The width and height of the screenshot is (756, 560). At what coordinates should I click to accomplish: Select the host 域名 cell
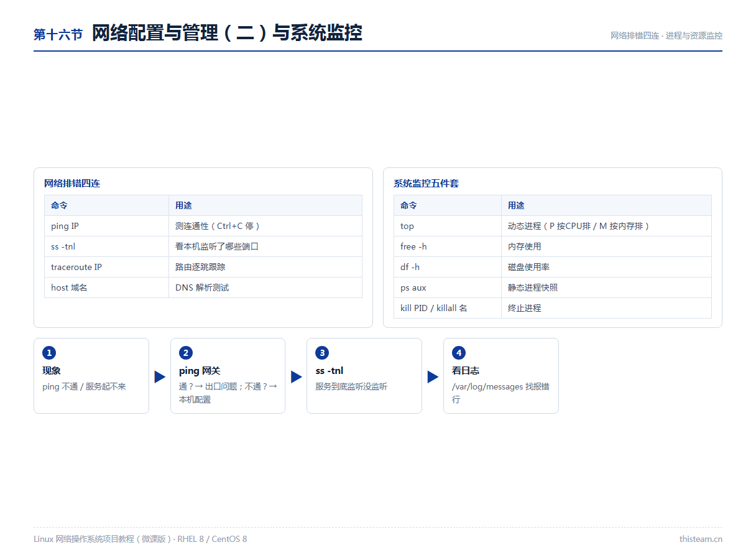pyautogui.click(x=106, y=287)
